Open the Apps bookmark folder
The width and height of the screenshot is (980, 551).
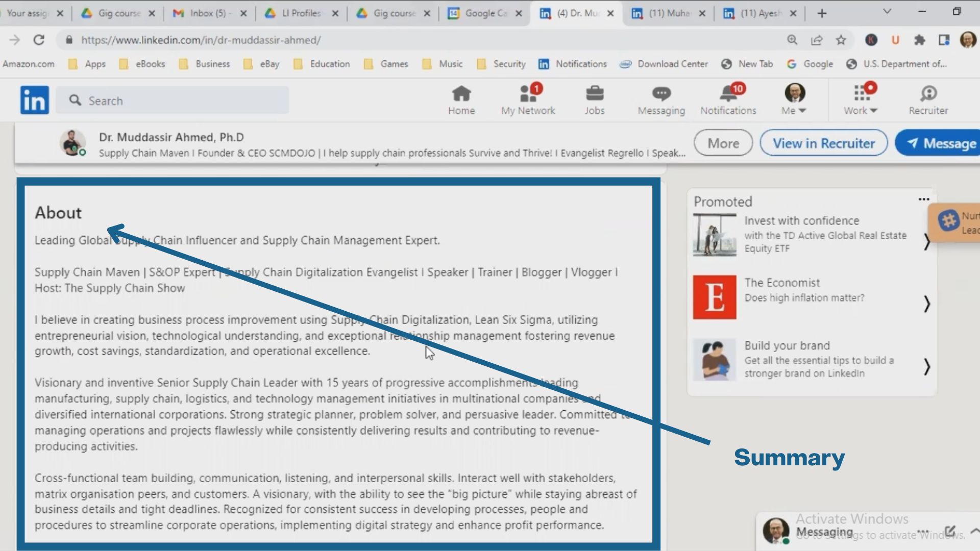pyautogui.click(x=87, y=64)
